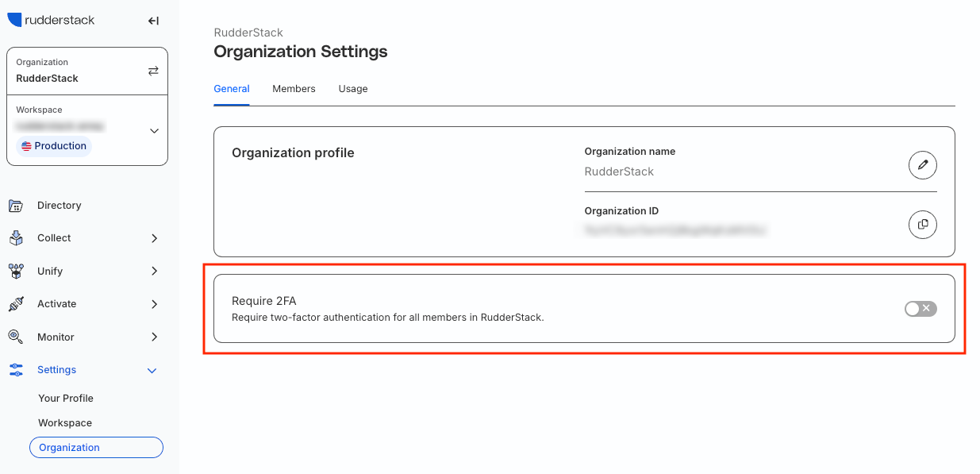This screenshot has height=474, width=980.
Task: Click the Production environment badge
Action: point(54,146)
